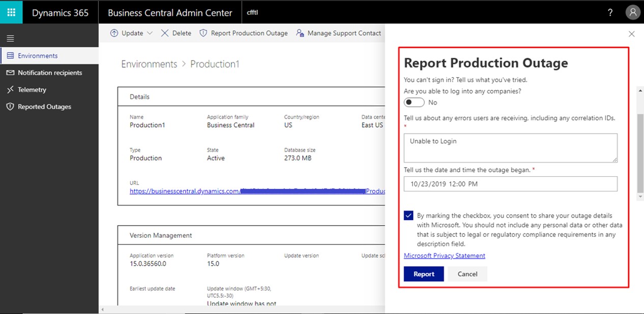Click the outage date and time field
This screenshot has width=644, height=314.
pos(510,184)
